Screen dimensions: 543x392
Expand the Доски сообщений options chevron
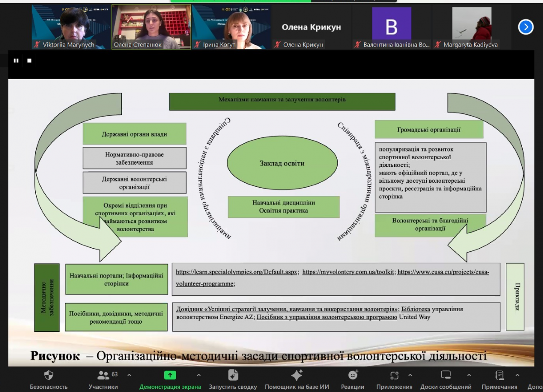(x=468, y=375)
